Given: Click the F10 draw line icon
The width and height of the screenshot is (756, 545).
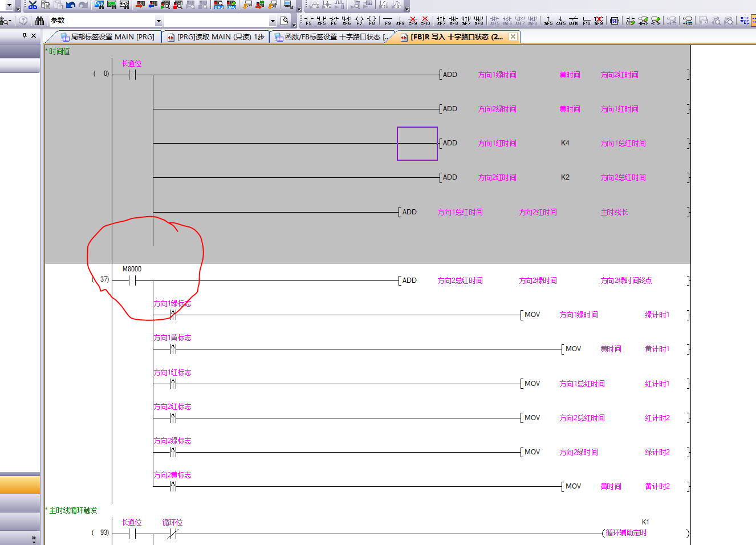Looking at the screenshot, I should click(586, 21).
